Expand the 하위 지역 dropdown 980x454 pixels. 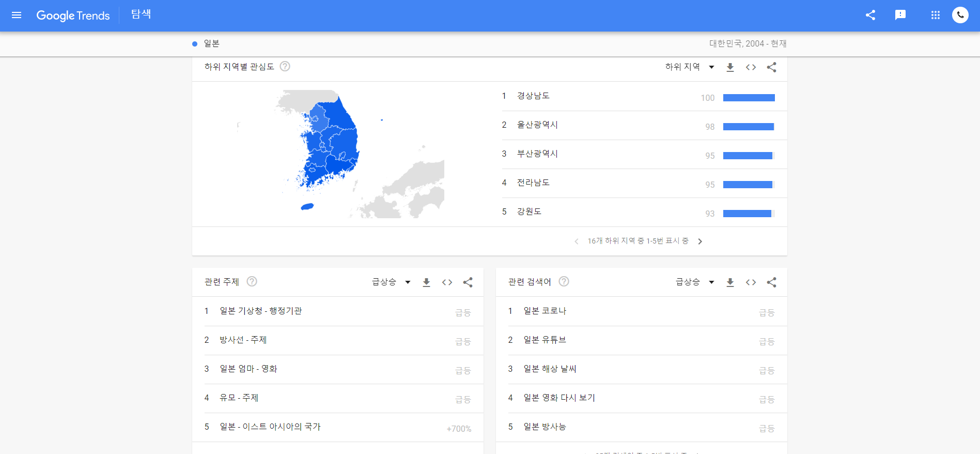(690, 67)
